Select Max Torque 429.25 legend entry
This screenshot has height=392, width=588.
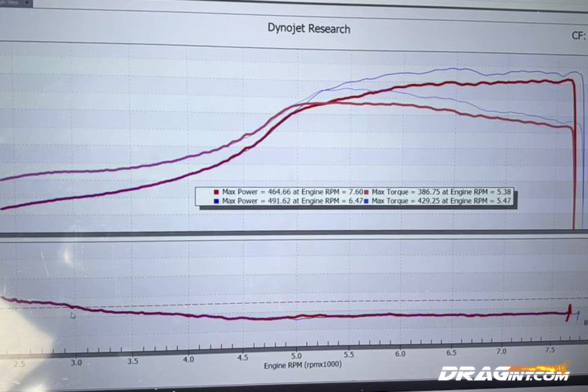coord(441,201)
